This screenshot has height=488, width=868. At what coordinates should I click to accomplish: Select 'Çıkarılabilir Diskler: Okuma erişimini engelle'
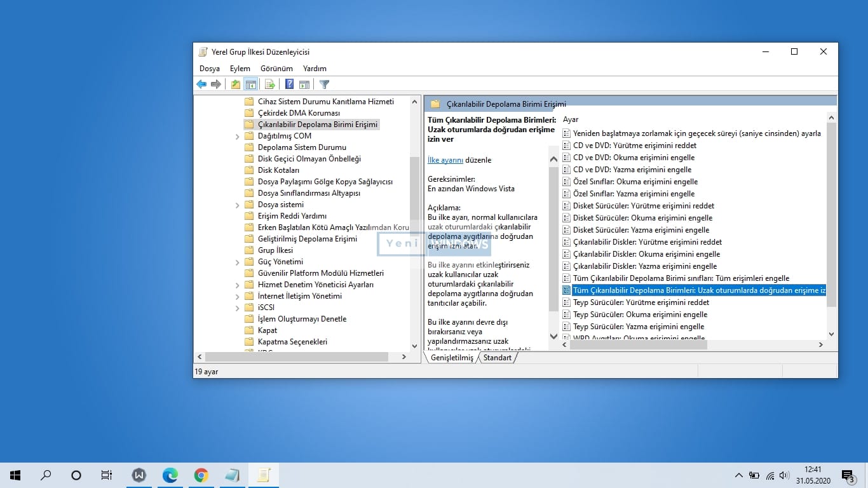[646, 254]
